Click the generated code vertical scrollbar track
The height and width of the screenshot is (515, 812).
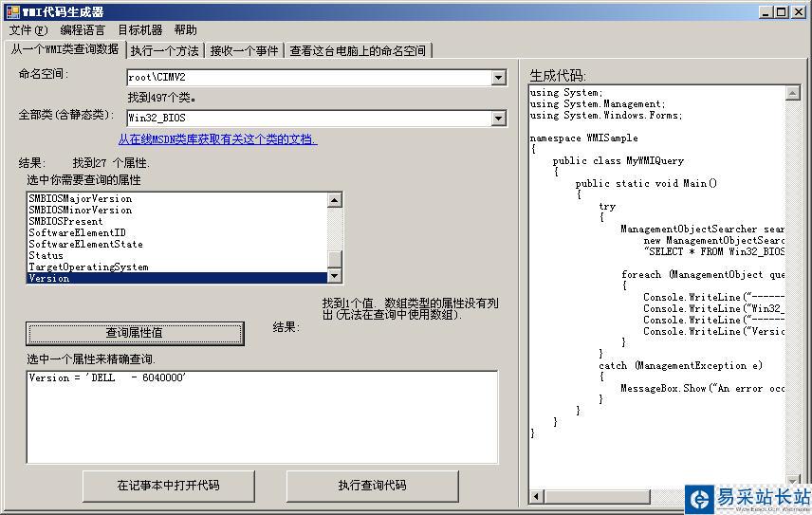(792, 287)
